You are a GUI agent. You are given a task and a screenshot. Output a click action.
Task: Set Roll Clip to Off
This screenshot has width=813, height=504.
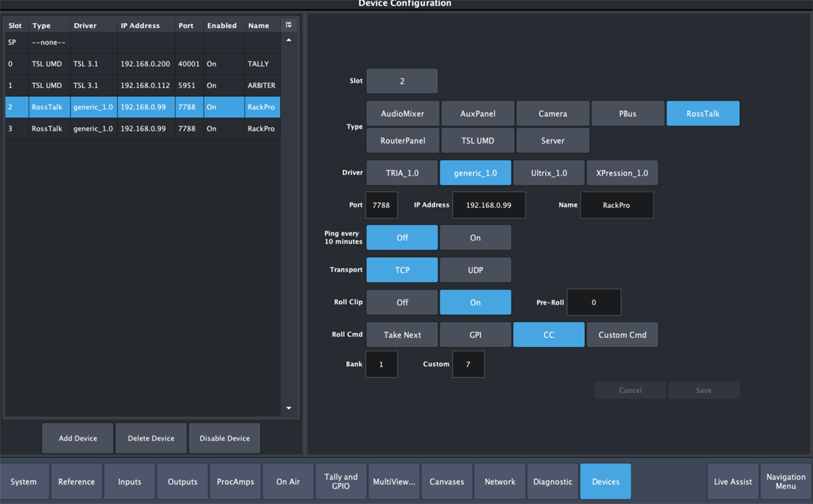coord(402,302)
